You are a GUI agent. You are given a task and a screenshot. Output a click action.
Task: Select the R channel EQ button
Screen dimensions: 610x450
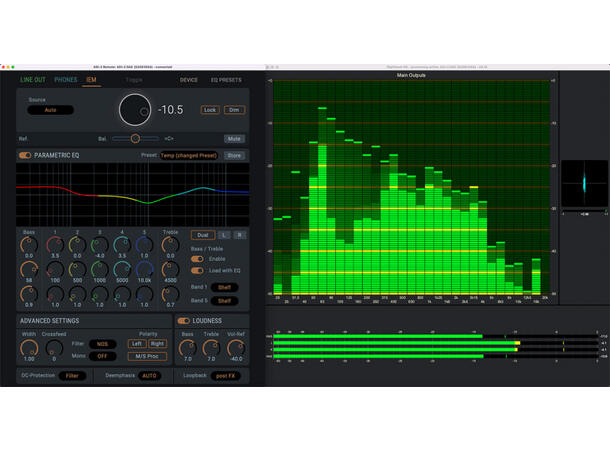240,235
